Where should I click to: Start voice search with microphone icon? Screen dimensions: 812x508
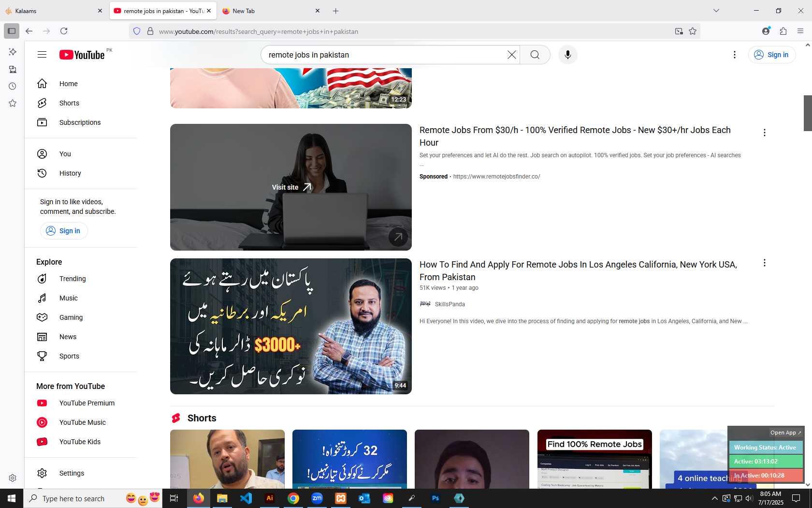coord(568,55)
